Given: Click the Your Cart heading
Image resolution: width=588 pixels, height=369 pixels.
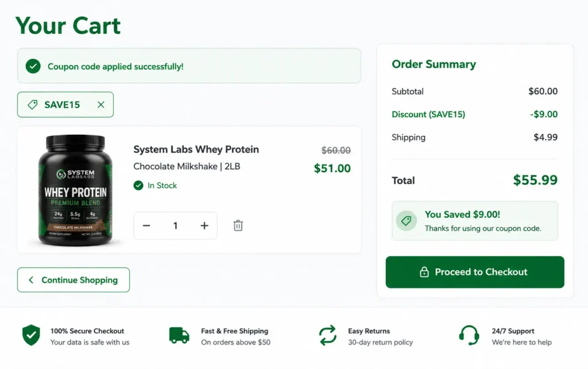Looking at the screenshot, I should pyautogui.click(x=68, y=26).
